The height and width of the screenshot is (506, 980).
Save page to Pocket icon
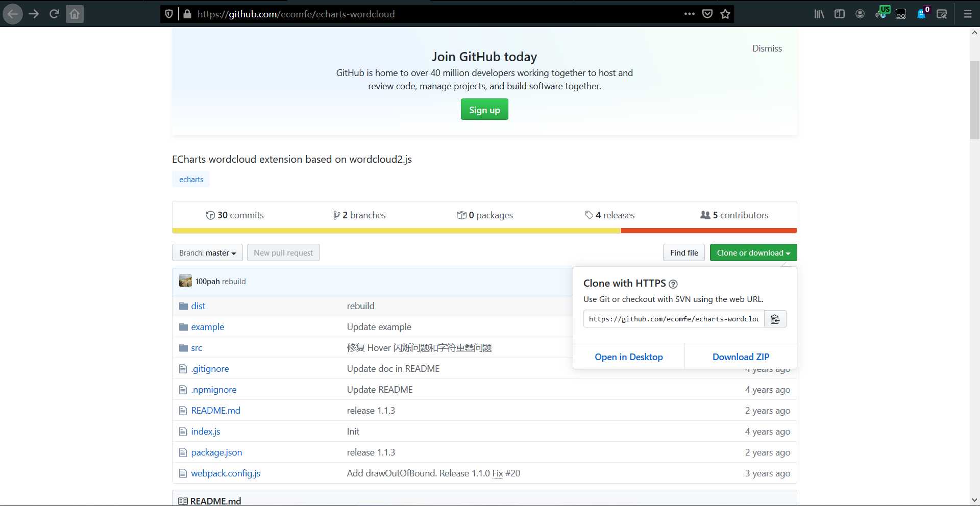click(x=707, y=14)
